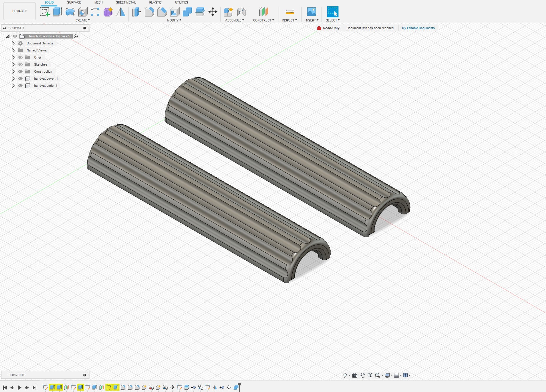Select the Extrude tool

[x=57, y=12]
